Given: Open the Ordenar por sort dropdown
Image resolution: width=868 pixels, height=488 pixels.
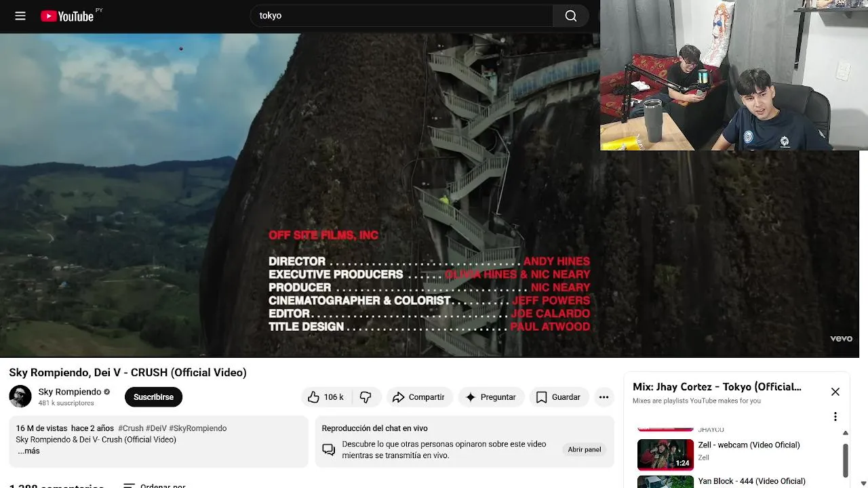Looking at the screenshot, I should (x=155, y=485).
